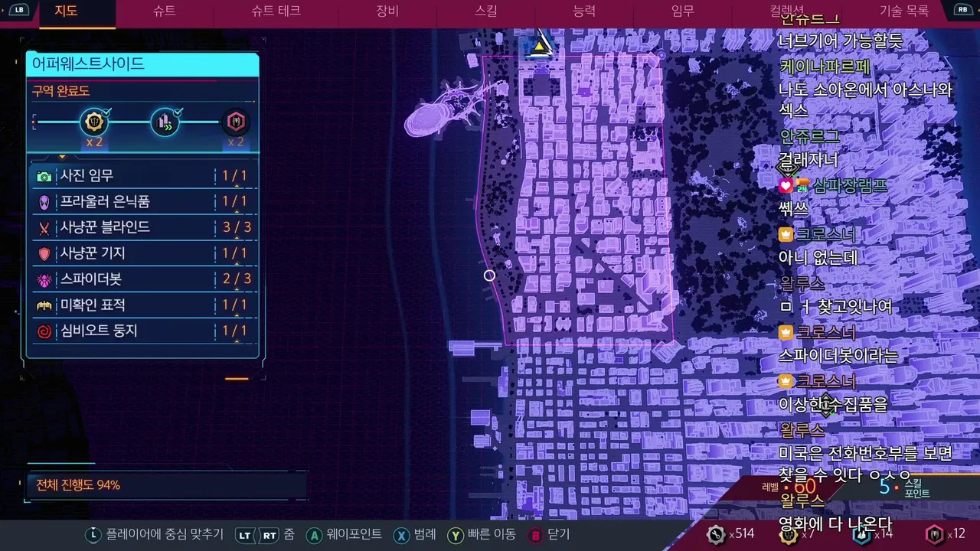
Task: Select the 스파이더봇 row label
Action: 90,279
